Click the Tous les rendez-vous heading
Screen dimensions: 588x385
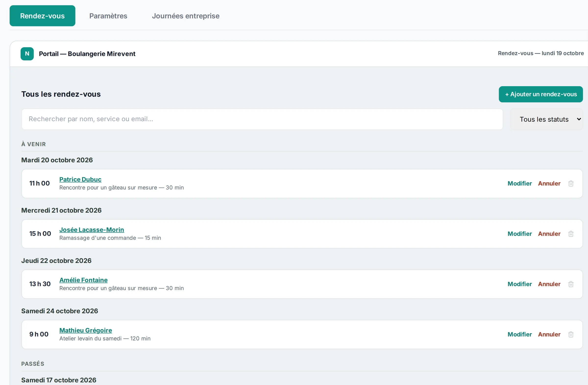coord(61,94)
